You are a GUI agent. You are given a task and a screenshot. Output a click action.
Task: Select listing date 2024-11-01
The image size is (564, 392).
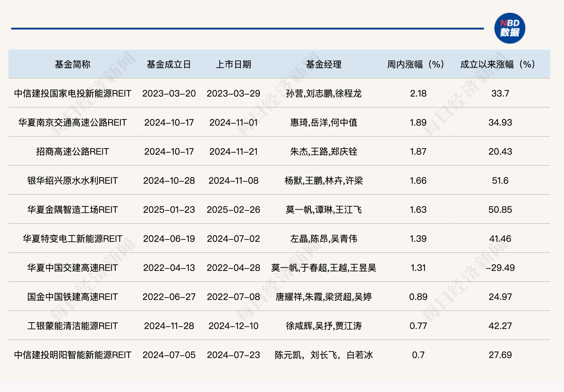click(234, 122)
